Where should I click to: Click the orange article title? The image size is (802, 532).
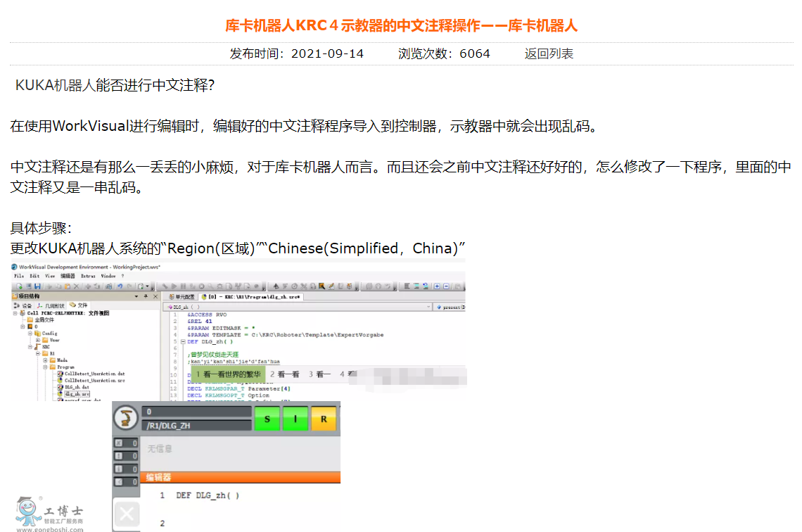[x=402, y=25]
